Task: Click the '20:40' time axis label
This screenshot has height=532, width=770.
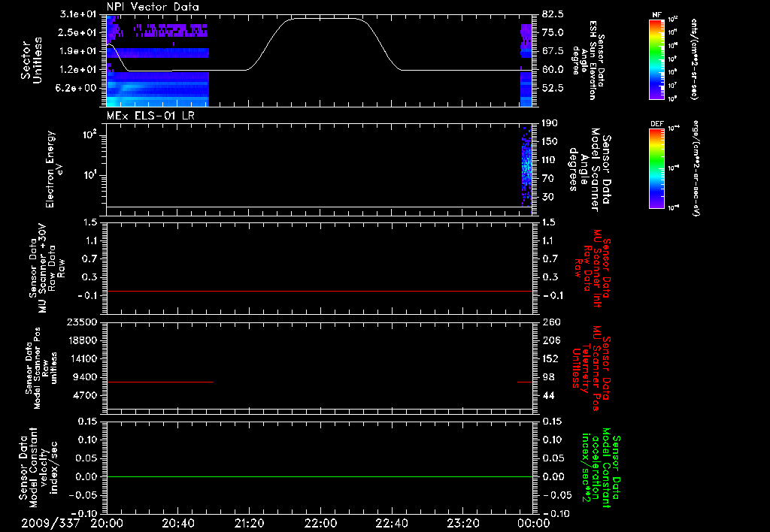Action: click(177, 523)
